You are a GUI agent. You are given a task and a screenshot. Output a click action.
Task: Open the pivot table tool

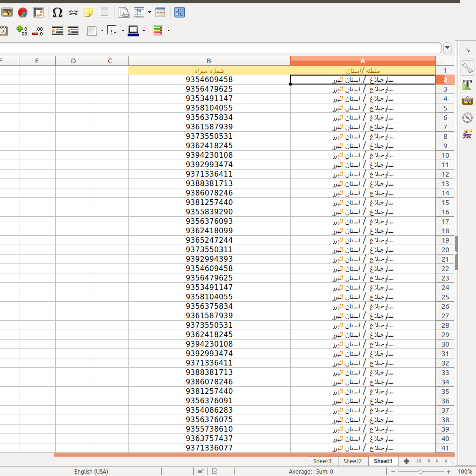point(39,12)
